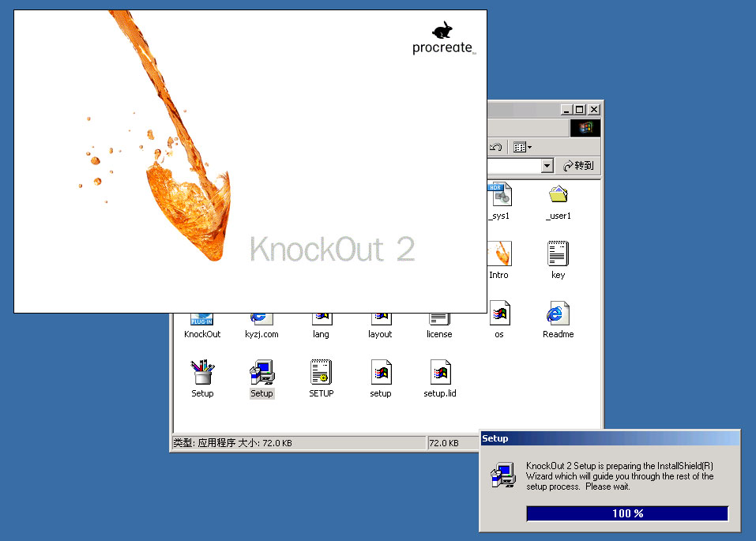This screenshot has width=756, height=541.
Task: Click the address bar input field
Action: click(x=514, y=166)
